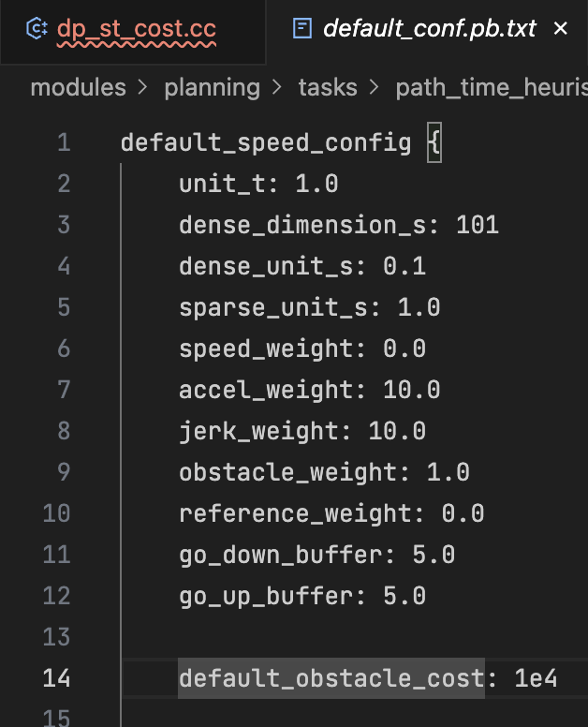Click the go_up_buffer key text
Viewport: 588px width, 727px height.
pos(267,596)
